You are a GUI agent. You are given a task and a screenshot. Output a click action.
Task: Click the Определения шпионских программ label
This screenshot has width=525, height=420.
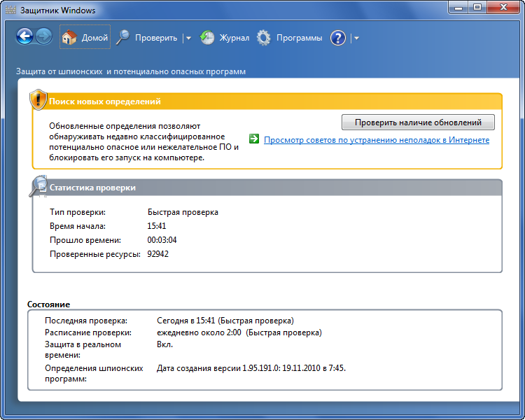click(94, 373)
